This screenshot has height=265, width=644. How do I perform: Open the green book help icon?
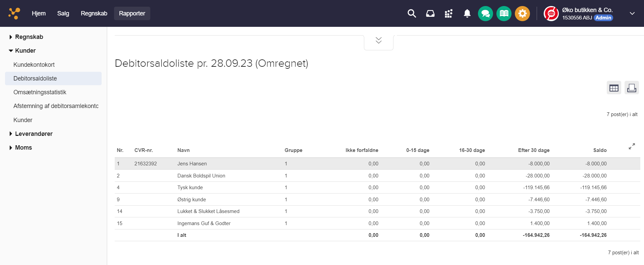tap(504, 14)
